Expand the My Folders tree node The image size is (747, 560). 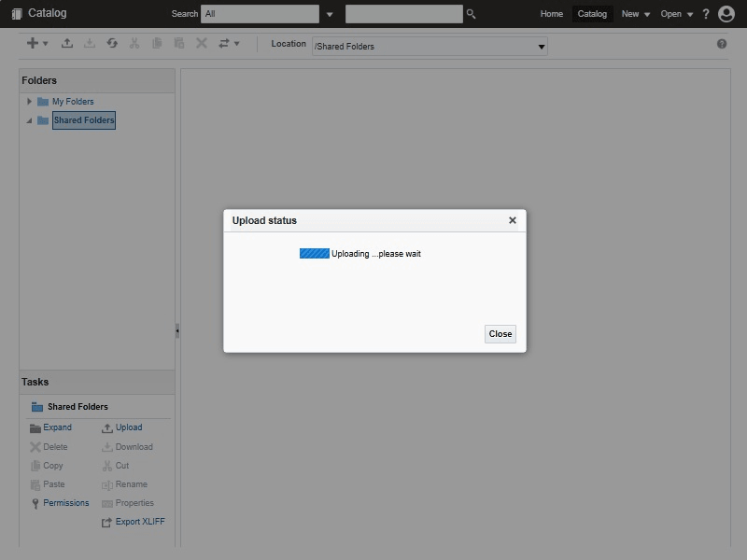(29, 102)
